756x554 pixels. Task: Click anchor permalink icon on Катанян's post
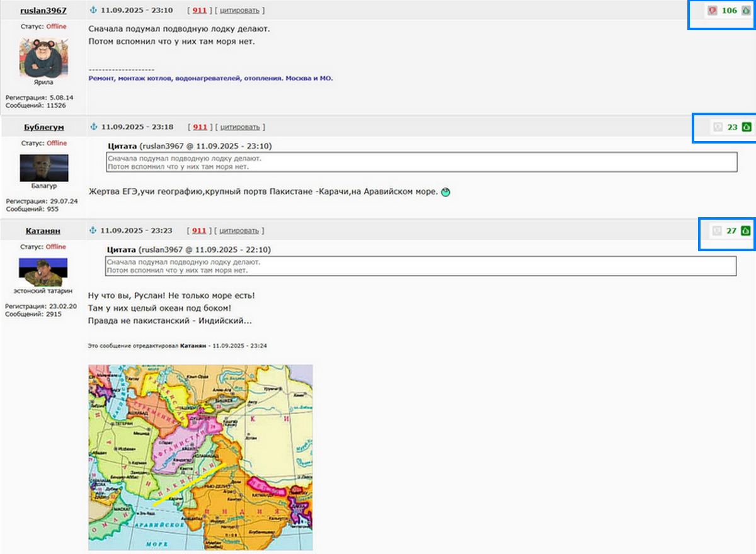pyautogui.click(x=93, y=230)
